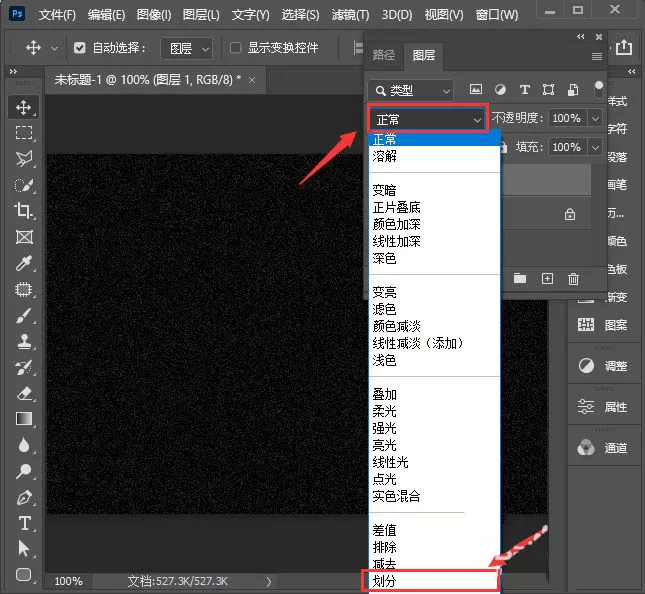Choose 正片叠底 blend mode
The width and height of the screenshot is (645, 594).
coord(434,207)
